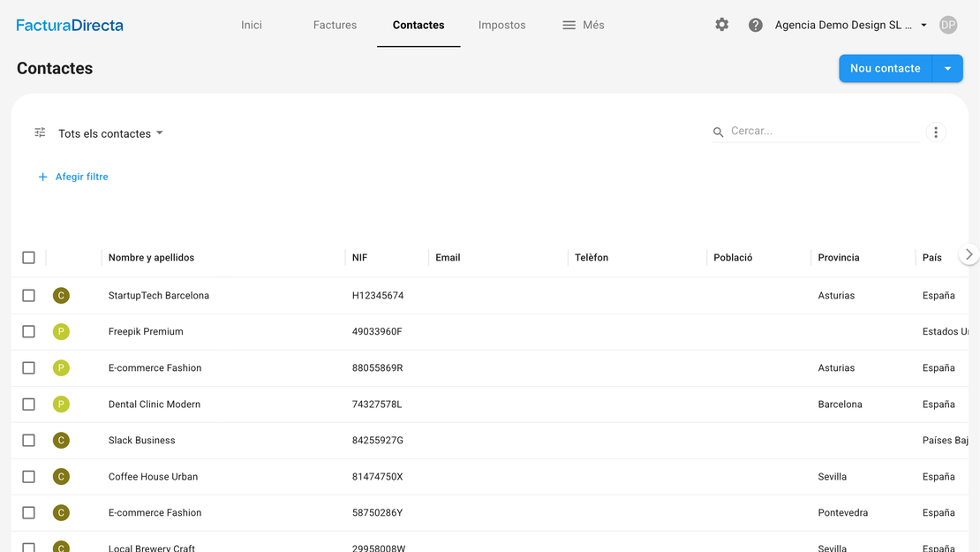Open the DP user avatar

pyautogui.click(x=948, y=25)
